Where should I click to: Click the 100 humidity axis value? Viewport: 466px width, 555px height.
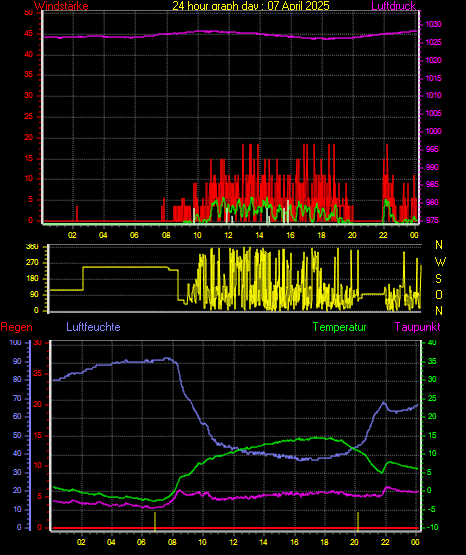coord(15,342)
